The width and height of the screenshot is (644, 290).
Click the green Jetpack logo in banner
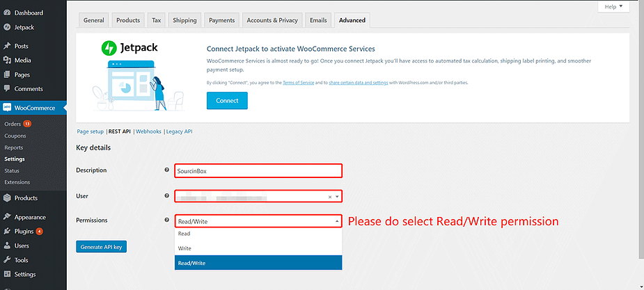point(110,47)
